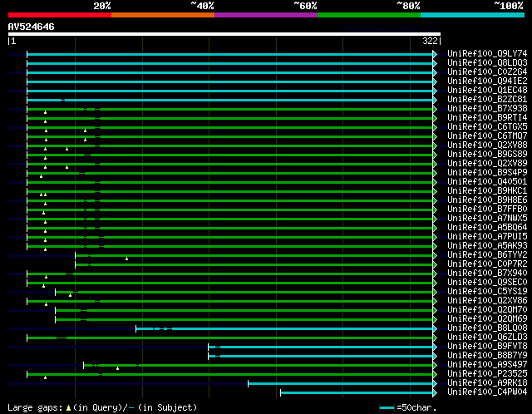This screenshot has width=532, height=414.
Task: Click the white query ruler bar
Action: (224, 34)
